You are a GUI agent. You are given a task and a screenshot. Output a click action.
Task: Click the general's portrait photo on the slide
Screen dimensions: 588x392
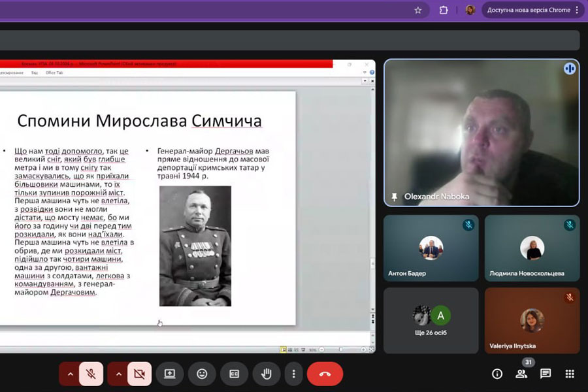click(195, 246)
